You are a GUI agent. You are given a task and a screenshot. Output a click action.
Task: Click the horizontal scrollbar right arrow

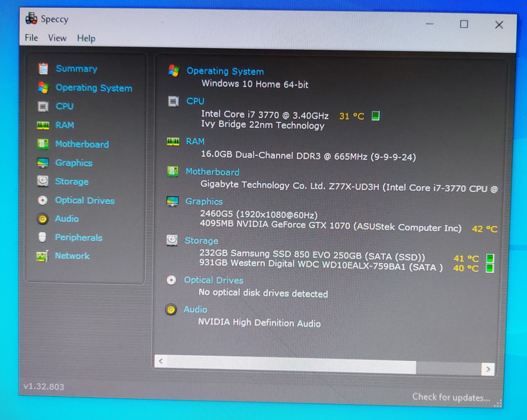pos(487,369)
